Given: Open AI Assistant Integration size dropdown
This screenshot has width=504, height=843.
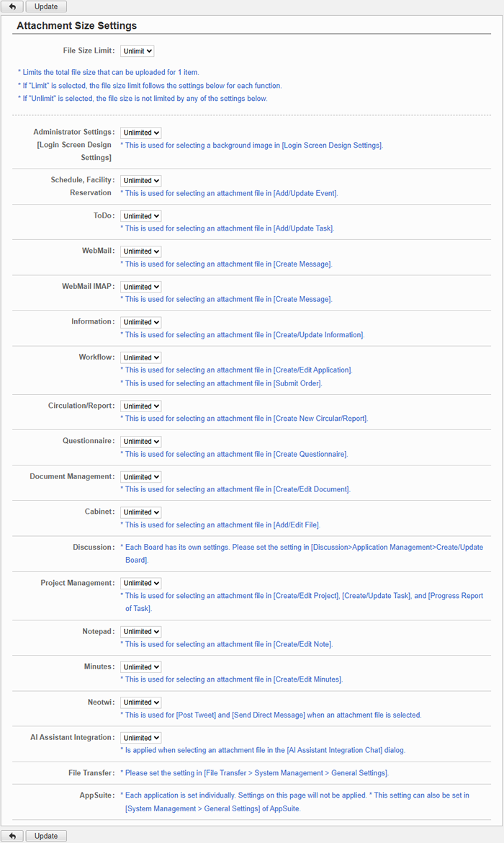Looking at the screenshot, I should [x=141, y=738].
